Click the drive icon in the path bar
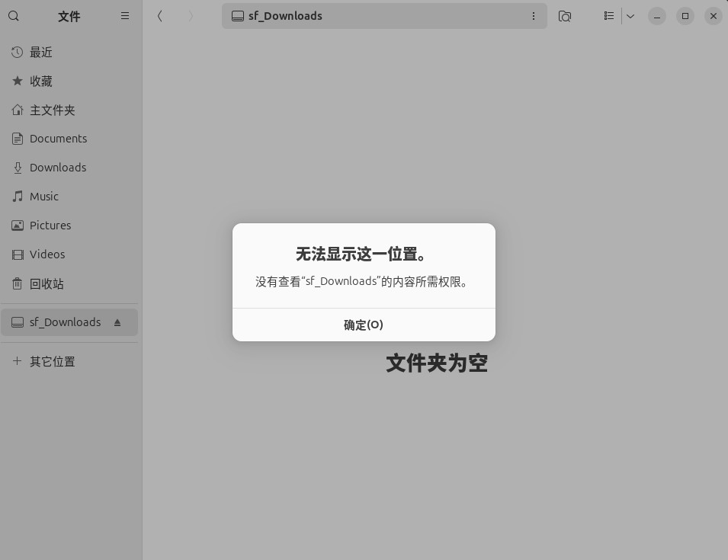This screenshot has height=560, width=728. (x=238, y=16)
